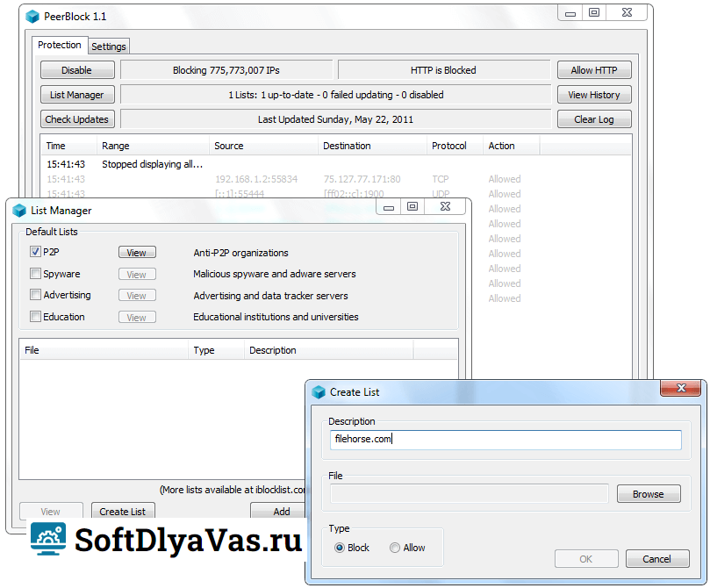The width and height of the screenshot is (710, 588).
Task: Click the File column header in List Manager
Action: [x=104, y=350]
